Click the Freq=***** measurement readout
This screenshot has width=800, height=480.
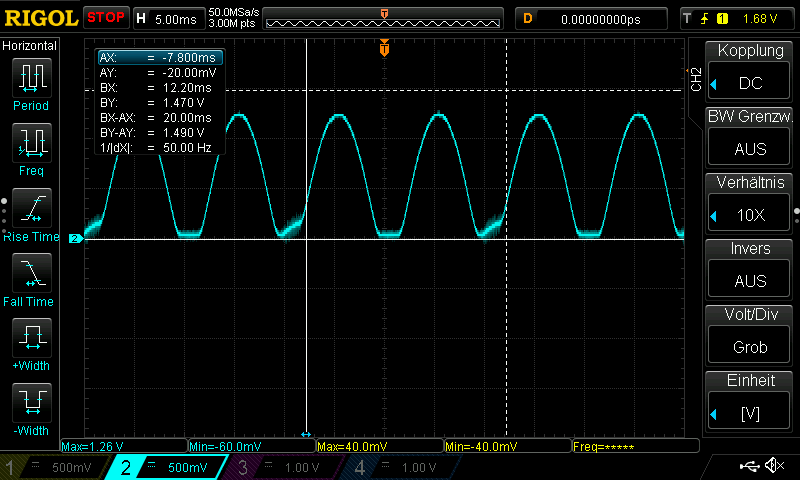pyautogui.click(x=636, y=446)
